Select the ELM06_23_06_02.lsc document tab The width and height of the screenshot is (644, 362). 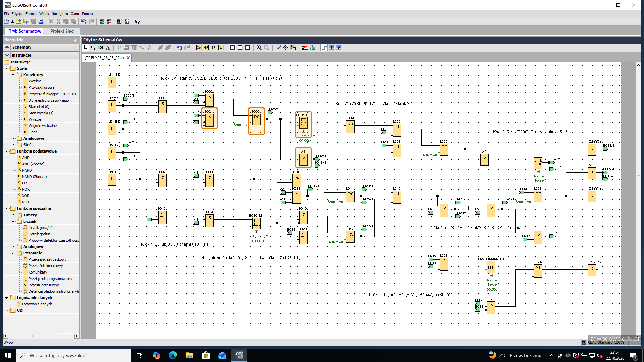click(x=108, y=58)
